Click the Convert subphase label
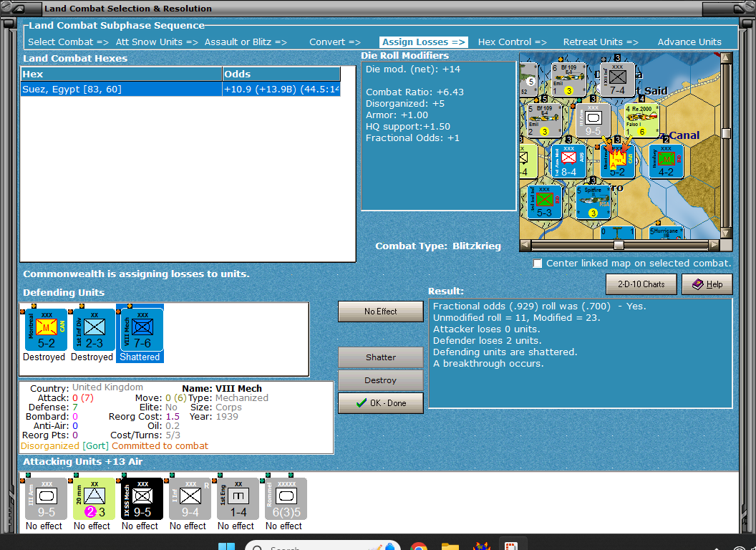Viewport: 756px width, 550px height. [x=334, y=42]
